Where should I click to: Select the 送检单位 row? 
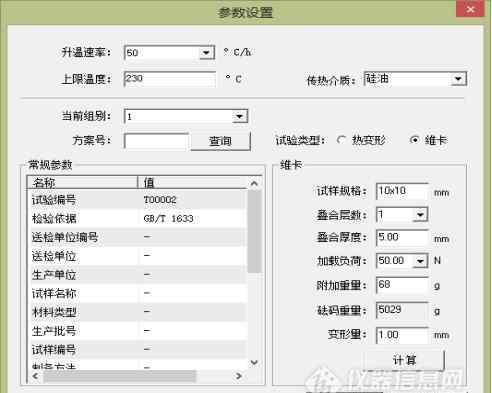[x=137, y=256]
